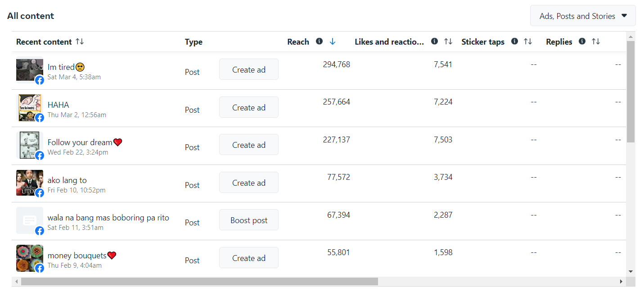644x302 pixels.
Task: Create ad for "HAHA" post
Action: (x=249, y=107)
